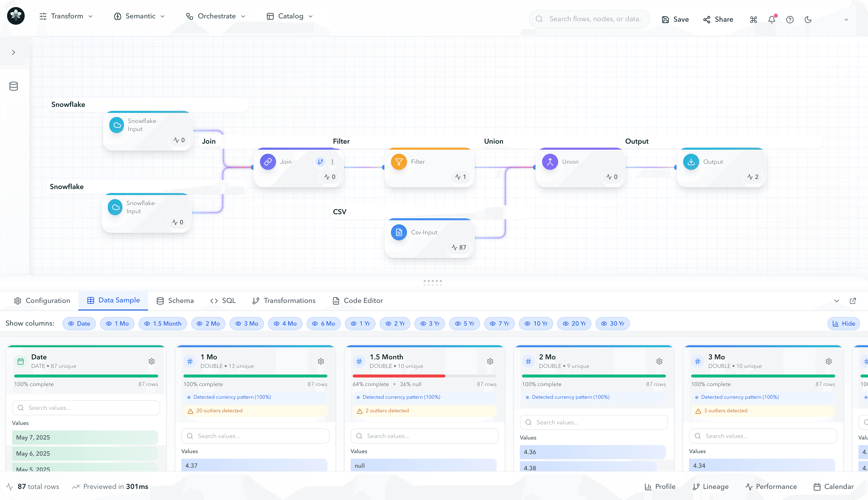Toggle dark mode moon icon
Viewport: 868px width, 500px height.
(808, 20)
